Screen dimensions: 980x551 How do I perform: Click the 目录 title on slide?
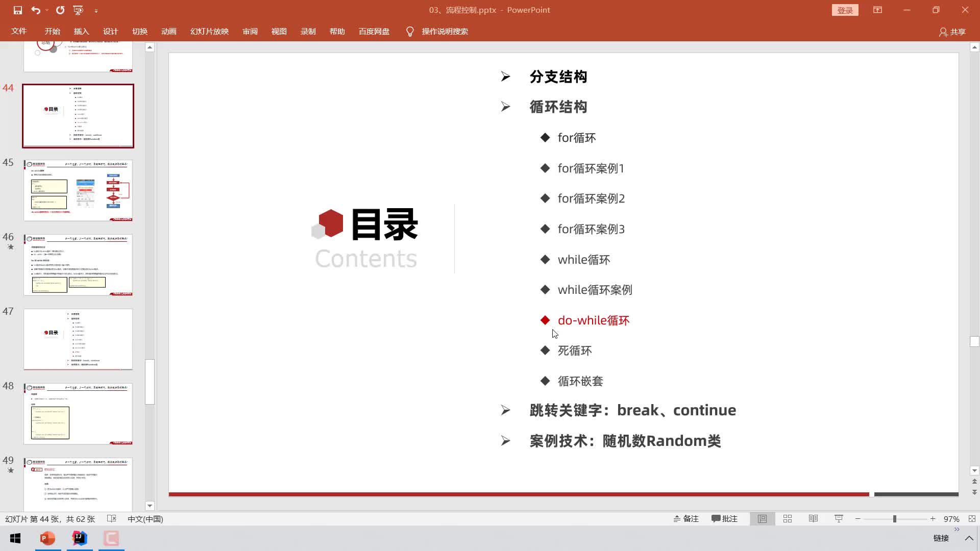(x=384, y=224)
